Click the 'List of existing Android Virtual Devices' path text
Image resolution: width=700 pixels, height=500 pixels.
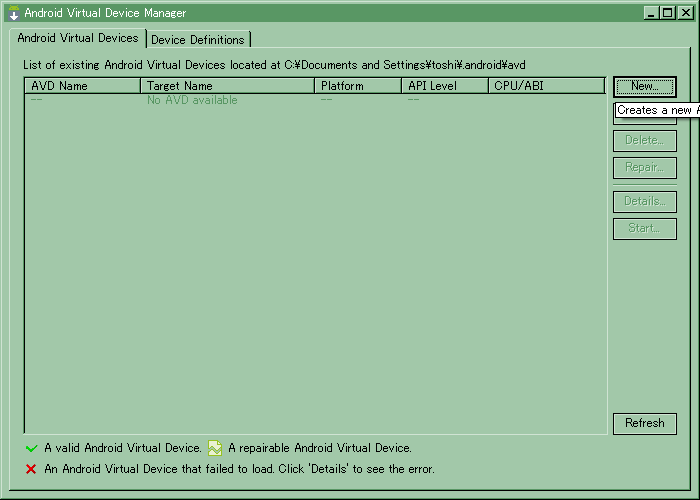pyautogui.click(x=274, y=65)
